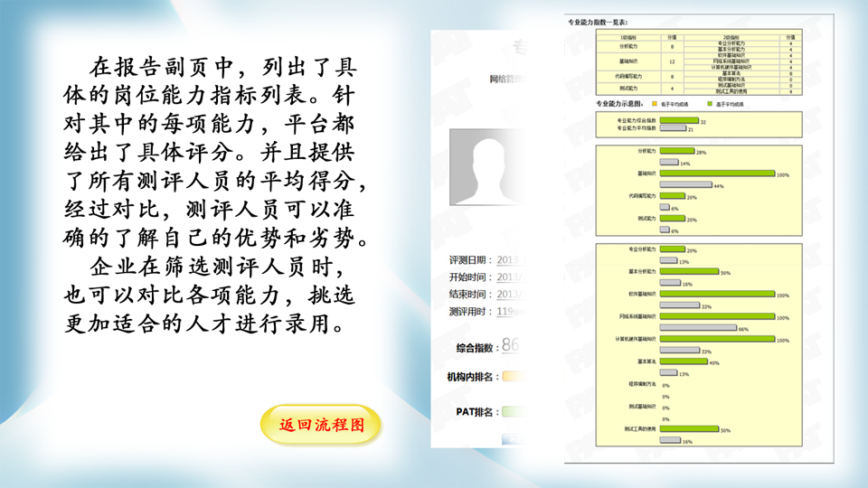Screen dimensions: 868x488
Task: Click the 44% gray bar under 基础知识
Action: click(x=686, y=184)
